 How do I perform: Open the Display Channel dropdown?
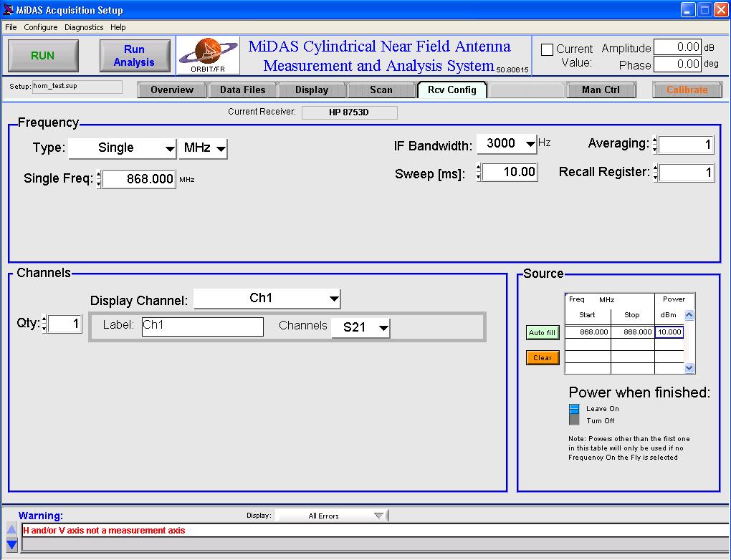pos(267,299)
